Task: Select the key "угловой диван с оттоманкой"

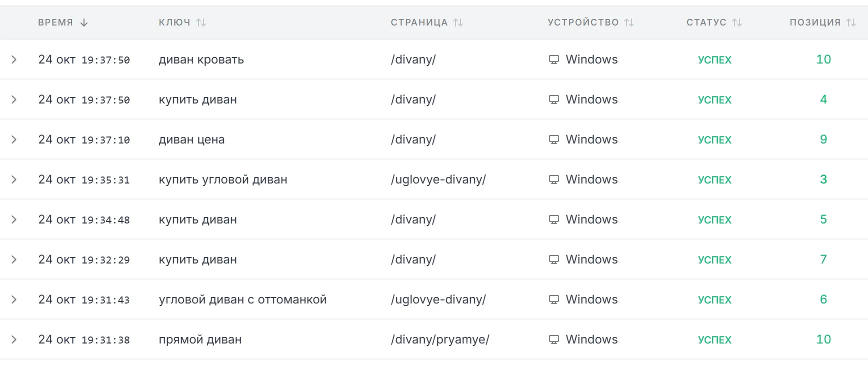Action: tap(242, 299)
